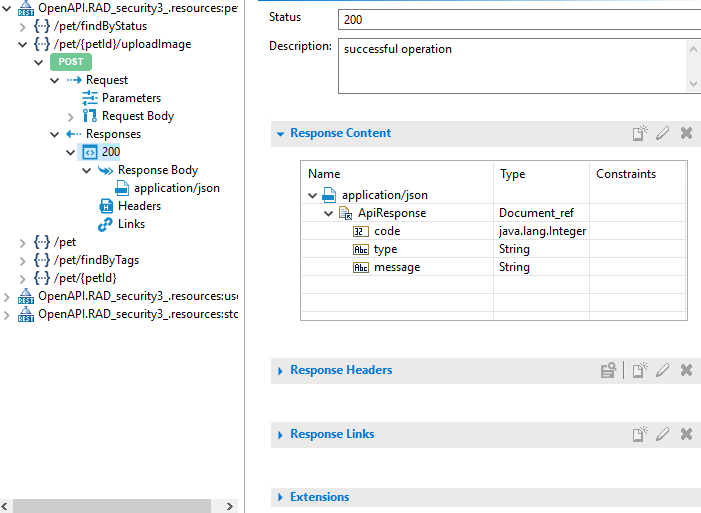
Task: Select the POST operation badge
Action: (70, 62)
